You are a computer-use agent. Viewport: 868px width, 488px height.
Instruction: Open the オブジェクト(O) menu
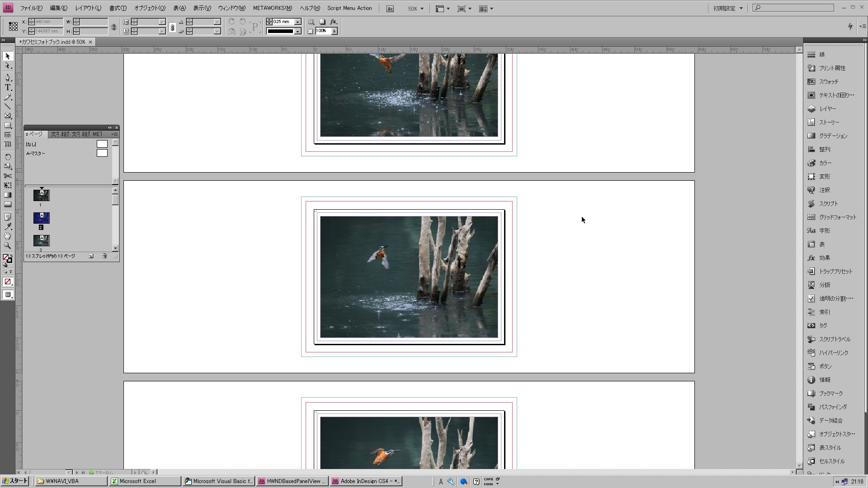coord(150,8)
